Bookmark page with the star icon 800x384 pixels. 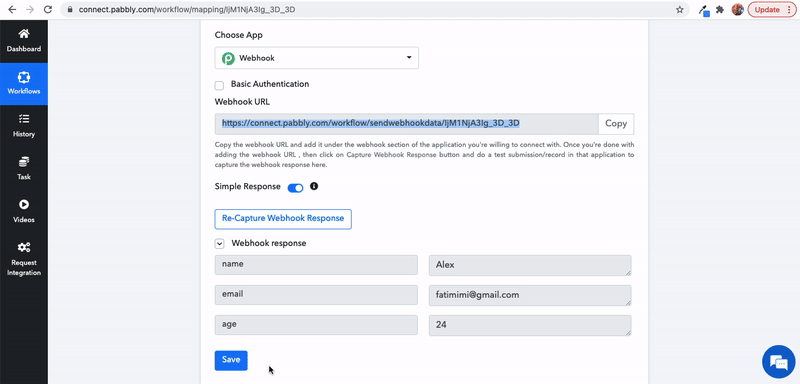tap(680, 9)
